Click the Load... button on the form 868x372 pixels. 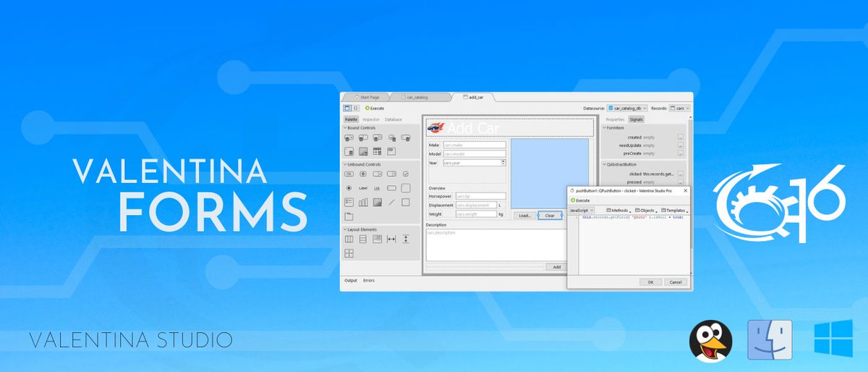point(525,215)
